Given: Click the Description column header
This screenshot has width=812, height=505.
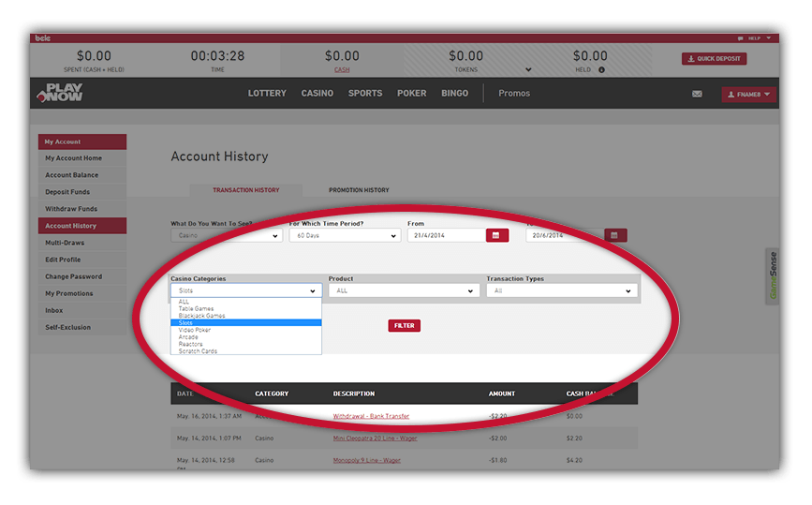Looking at the screenshot, I should click(x=354, y=394).
